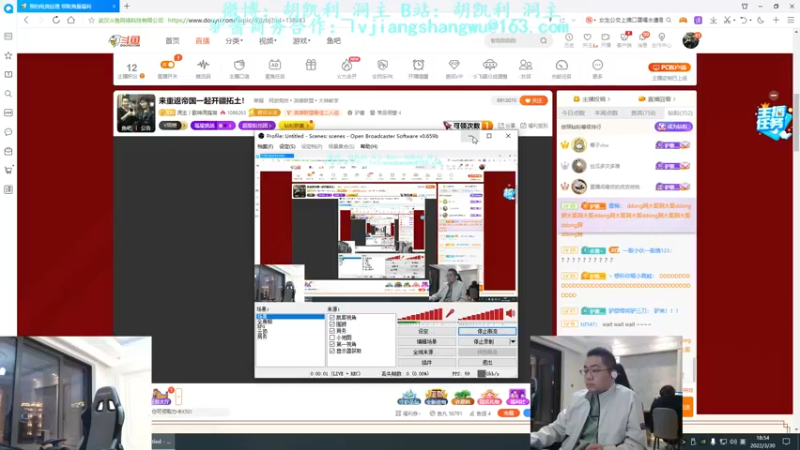
Task: Open the user avatar in site header
Action: click(690, 40)
